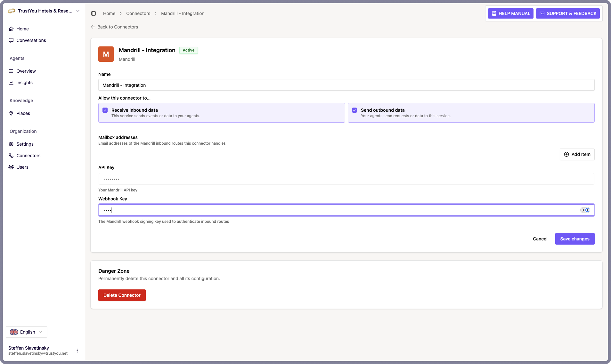Click Home breadcrumb link
Viewport: 611px width, 364px height.
[x=109, y=13]
